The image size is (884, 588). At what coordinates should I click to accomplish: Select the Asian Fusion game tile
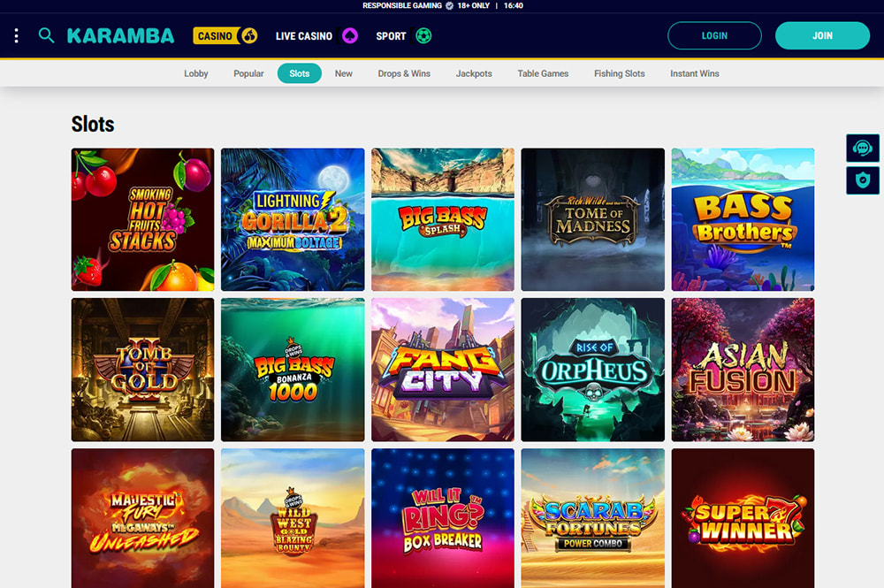[743, 370]
